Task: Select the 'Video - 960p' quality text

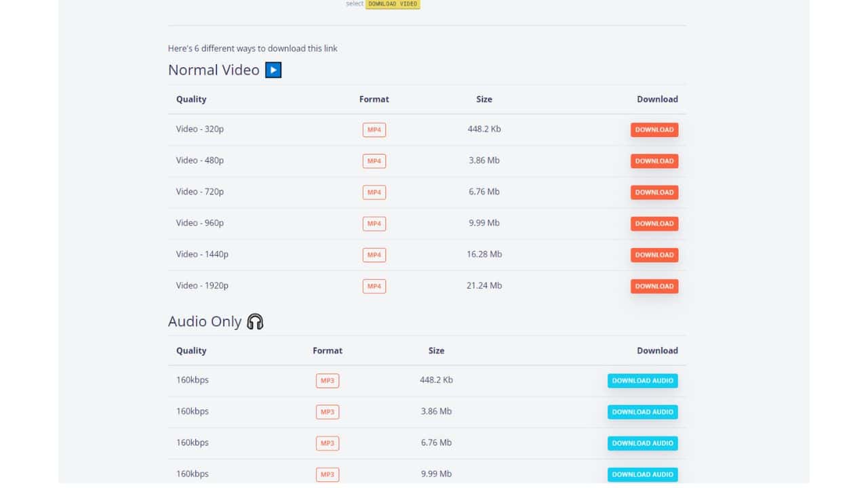Action: (200, 222)
